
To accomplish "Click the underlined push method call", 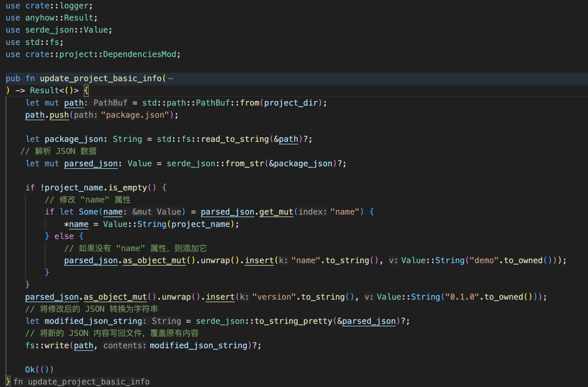I will point(59,115).
